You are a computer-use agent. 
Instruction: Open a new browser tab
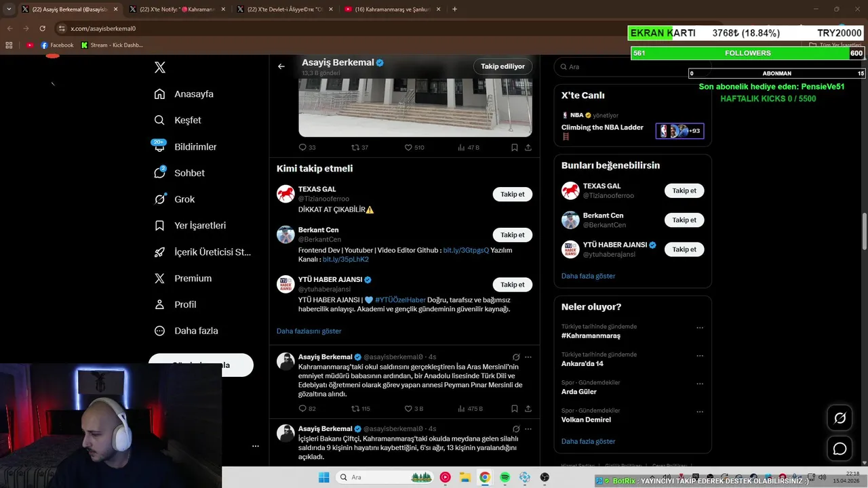454,9
